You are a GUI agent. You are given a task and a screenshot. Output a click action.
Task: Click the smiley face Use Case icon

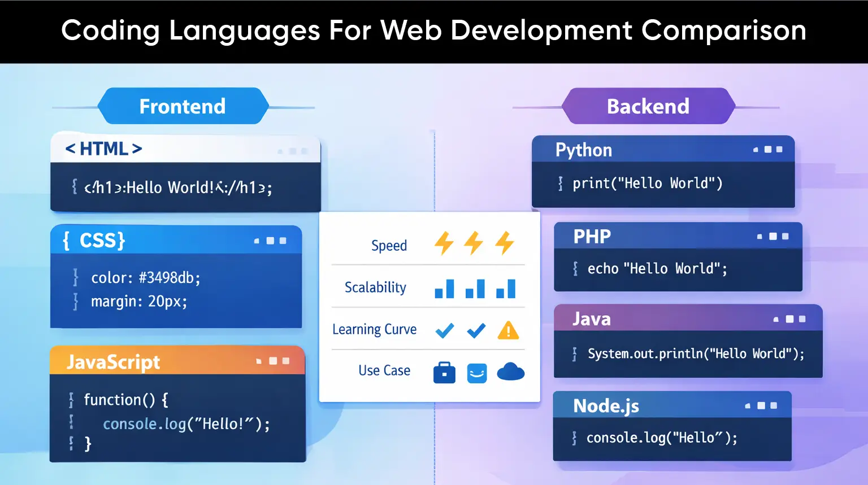click(x=477, y=372)
